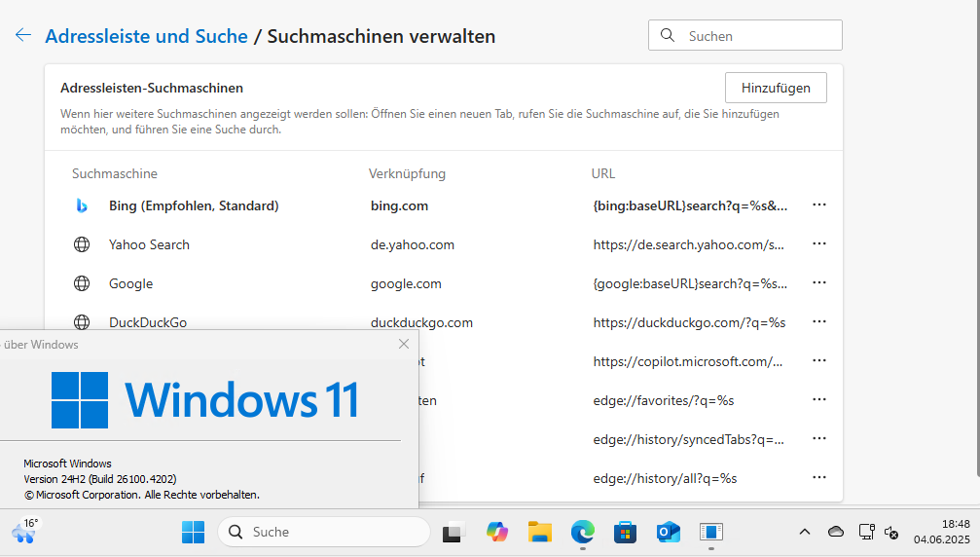The width and height of the screenshot is (980, 557).
Task: Open Microsoft Store from the taskbar
Action: point(625,532)
